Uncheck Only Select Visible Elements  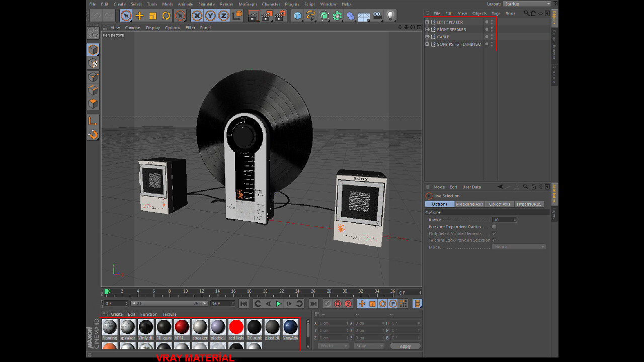click(495, 233)
